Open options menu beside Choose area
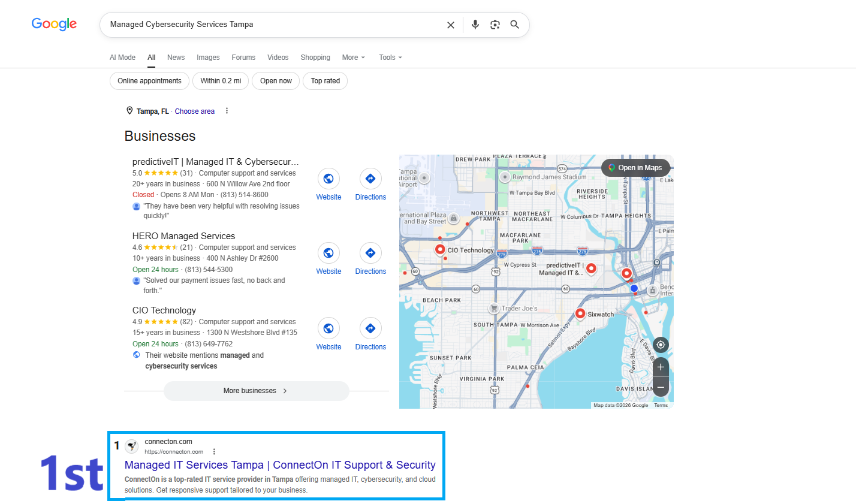Viewport: 856px width, 504px height. pos(227,111)
